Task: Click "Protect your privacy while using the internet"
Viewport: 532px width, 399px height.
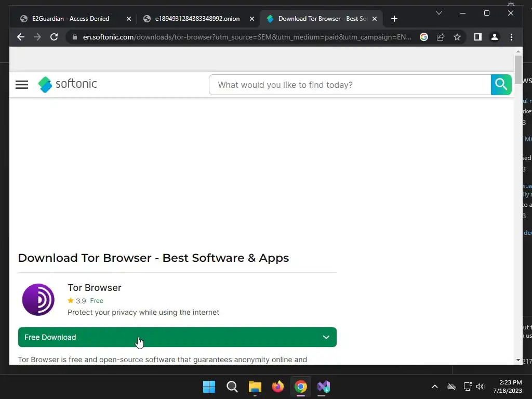Action: pyautogui.click(x=143, y=312)
